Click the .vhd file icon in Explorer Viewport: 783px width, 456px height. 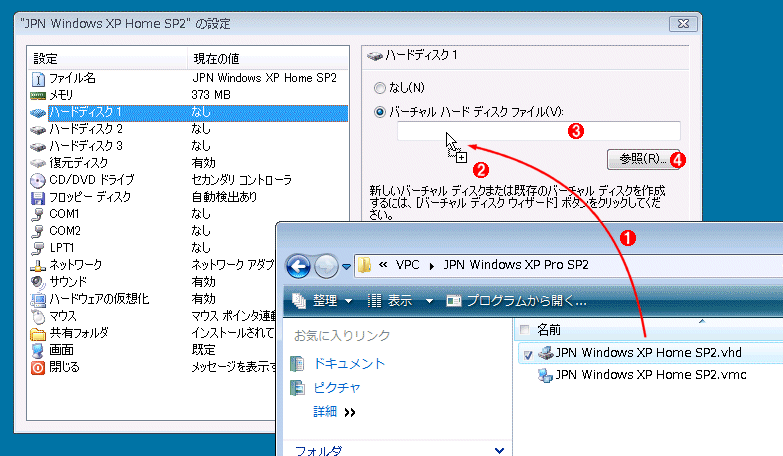pyautogui.click(x=545, y=353)
